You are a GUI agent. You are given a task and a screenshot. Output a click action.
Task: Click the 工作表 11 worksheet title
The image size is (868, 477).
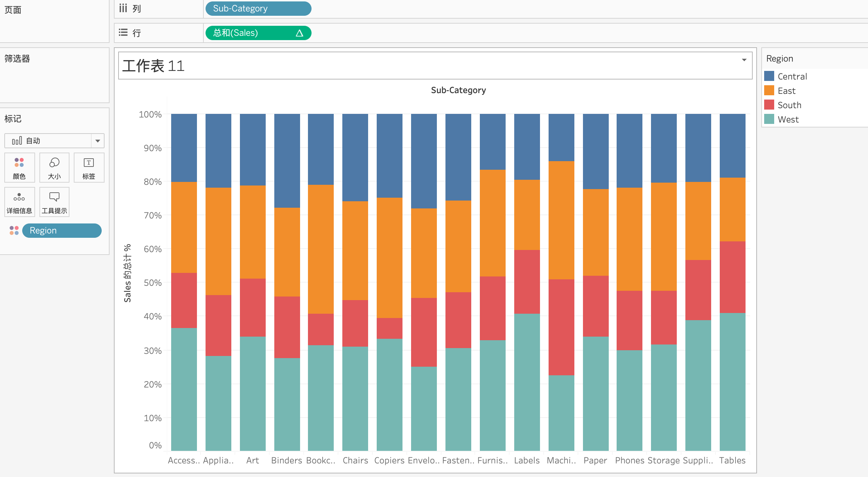(153, 66)
